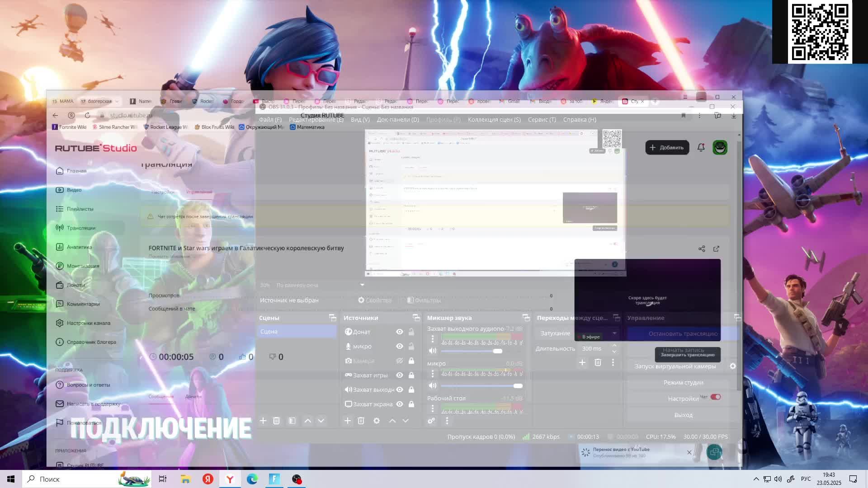
Task: Open virtual camera settings gear
Action: [733, 366]
